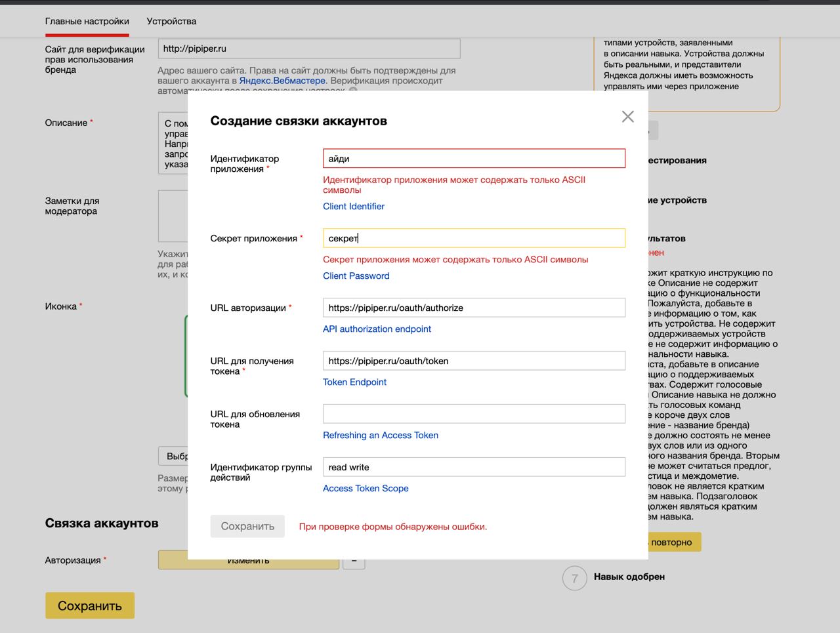Screen dimensions: 840x633
Task: Click the ASCII error under application identifier
Action: click(x=454, y=185)
